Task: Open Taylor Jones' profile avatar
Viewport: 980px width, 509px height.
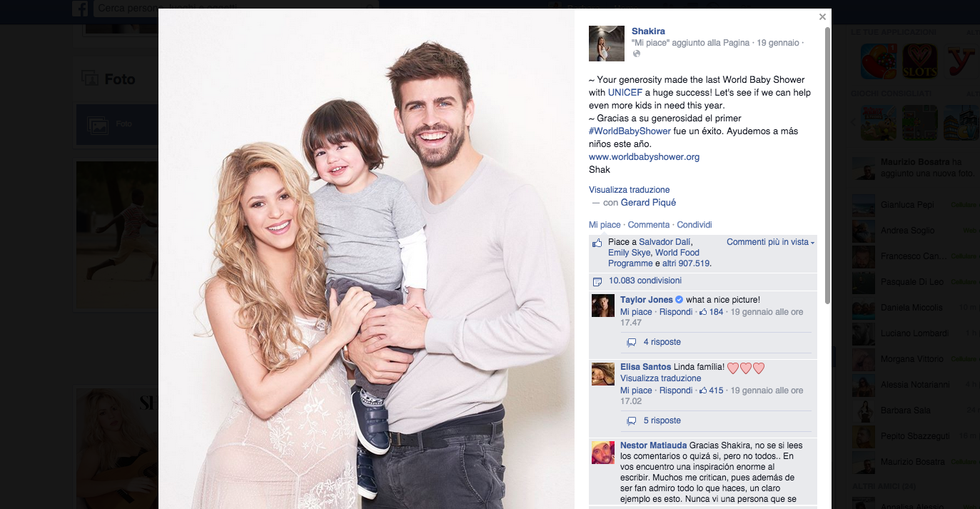Action: tap(603, 306)
